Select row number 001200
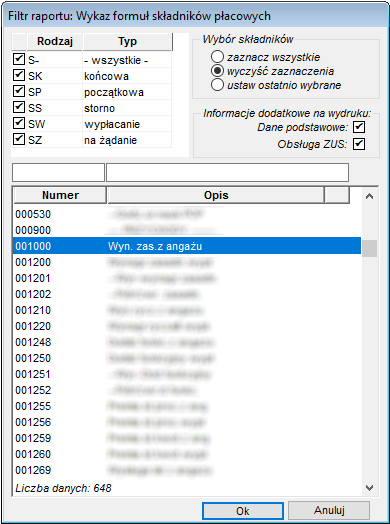 [x=187, y=262]
